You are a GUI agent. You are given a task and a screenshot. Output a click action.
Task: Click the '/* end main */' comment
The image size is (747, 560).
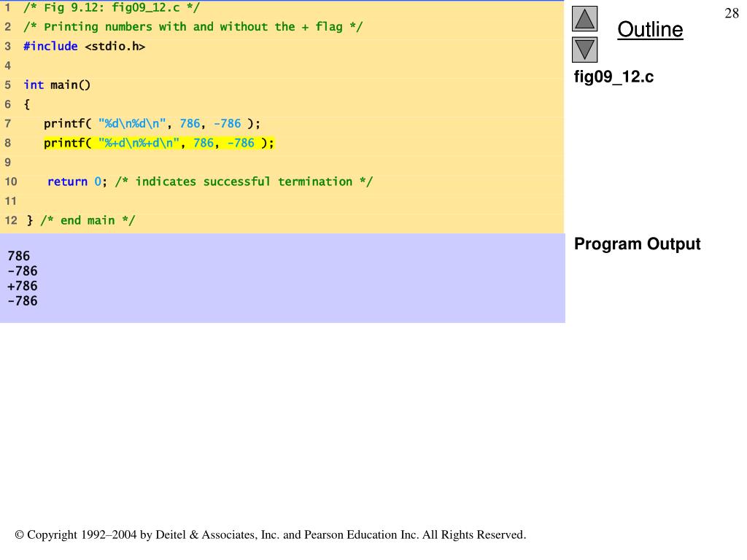[x=88, y=220]
